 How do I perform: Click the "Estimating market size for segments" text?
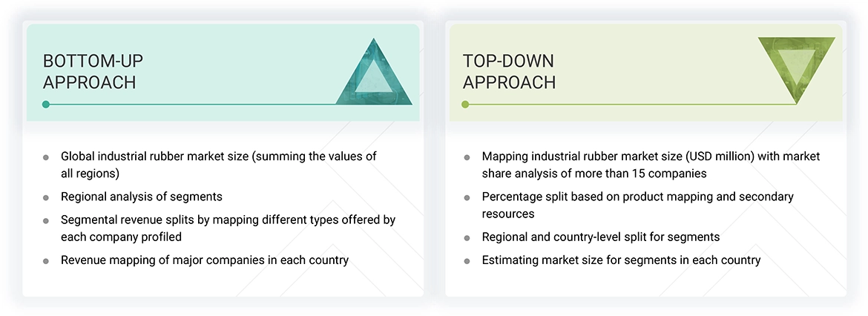(x=621, y=260)
